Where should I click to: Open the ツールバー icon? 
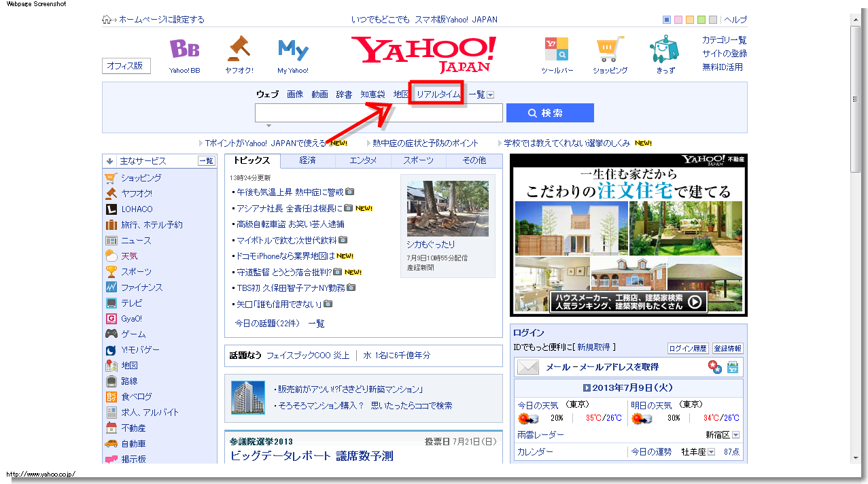[x=557, y=50]
